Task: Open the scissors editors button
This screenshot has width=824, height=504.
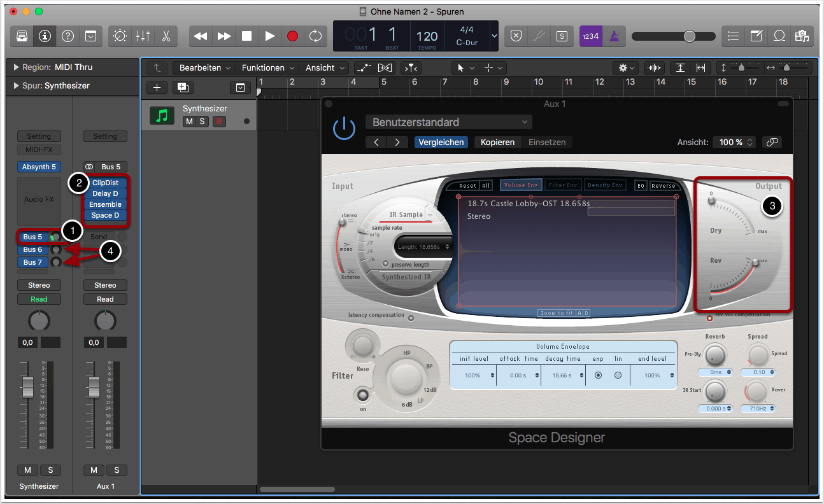Action: [166, 36]
